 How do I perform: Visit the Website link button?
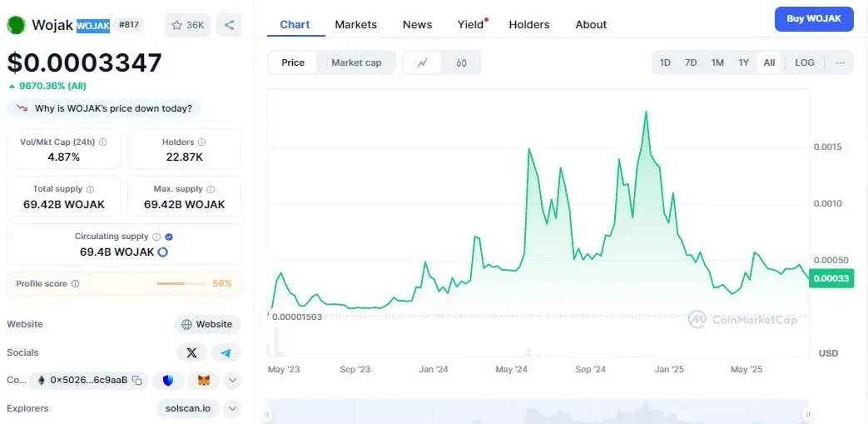coord(207,324)
